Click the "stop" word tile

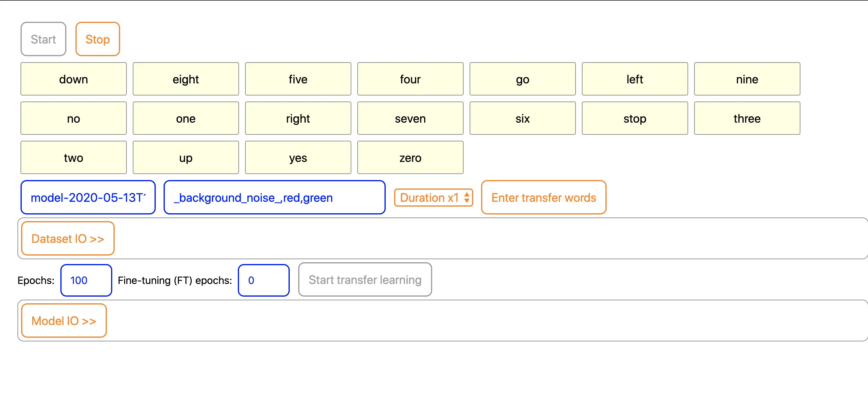(634, 118)
